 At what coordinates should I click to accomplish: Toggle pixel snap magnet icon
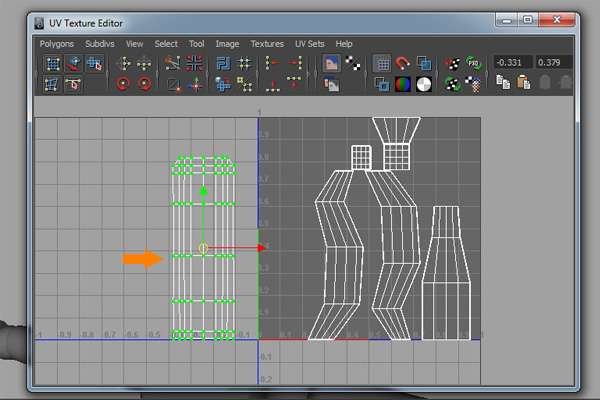[x=402, y=63]
